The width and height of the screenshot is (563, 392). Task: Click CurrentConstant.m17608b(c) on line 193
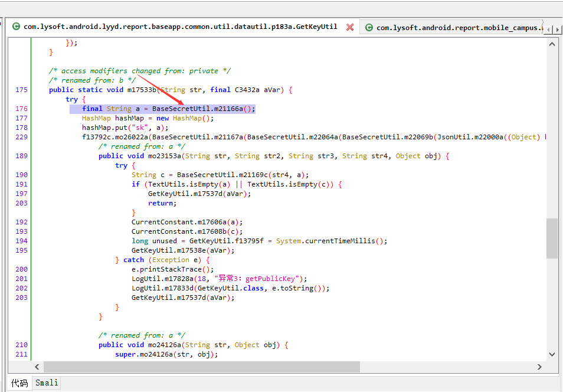tap(187, 231)
